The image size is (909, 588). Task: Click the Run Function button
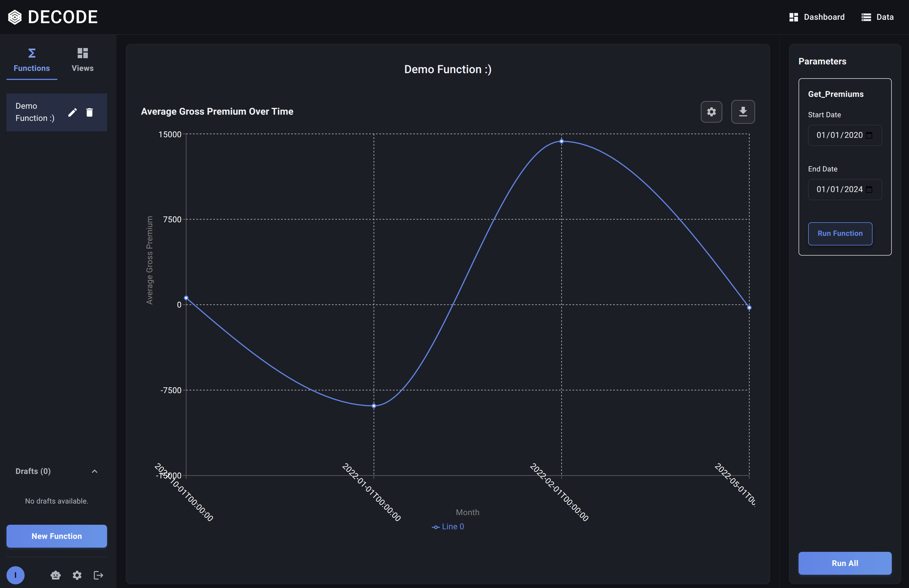pyautogui.click(x=840, y=233)
